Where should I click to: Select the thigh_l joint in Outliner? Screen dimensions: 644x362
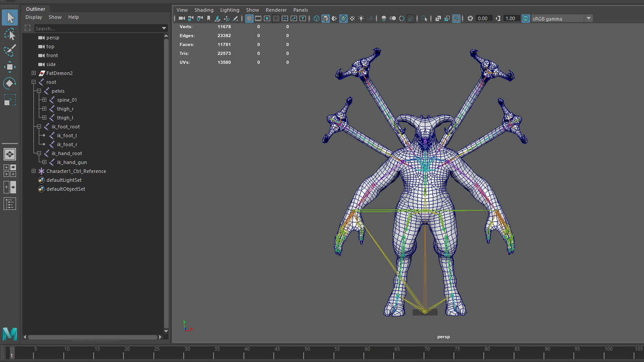(x=65, y=118)
